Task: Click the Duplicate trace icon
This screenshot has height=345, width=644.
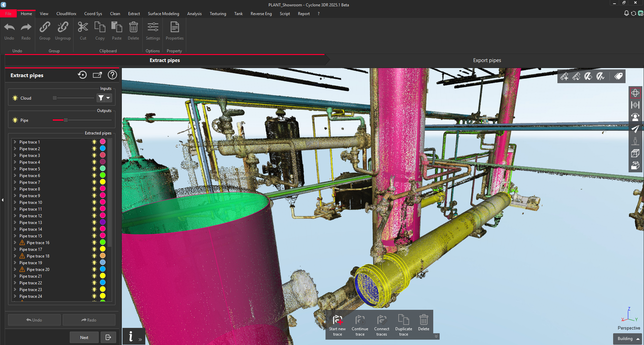Action: 403,320
